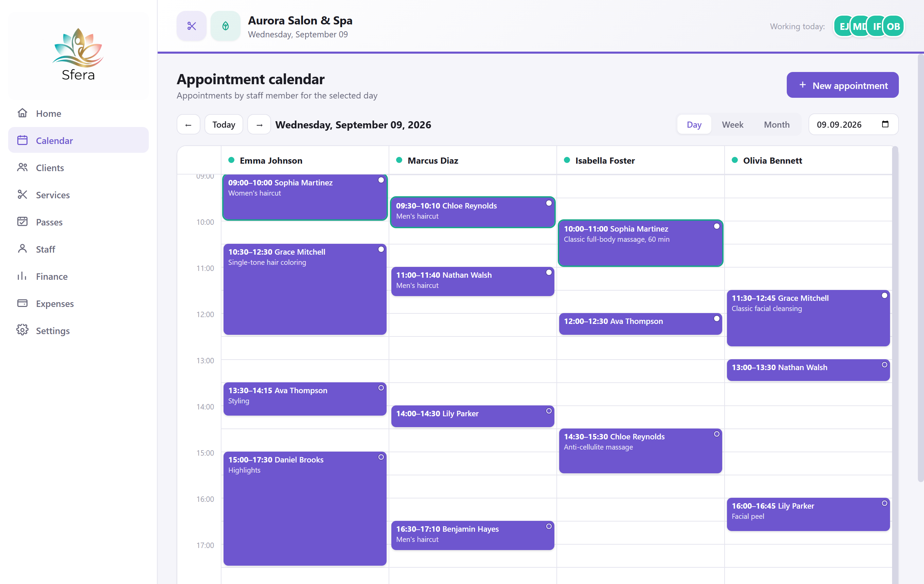Viewport: 924px width, 584px height.
Task: Open Expenses in sidebar menu
Action: (x=78, y=303)
